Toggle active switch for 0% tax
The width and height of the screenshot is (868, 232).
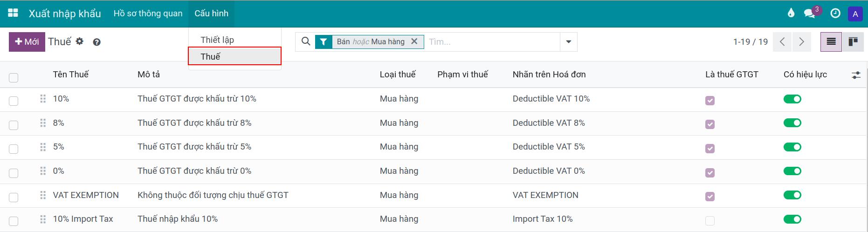pyautogui.click(x=792, y=171)
